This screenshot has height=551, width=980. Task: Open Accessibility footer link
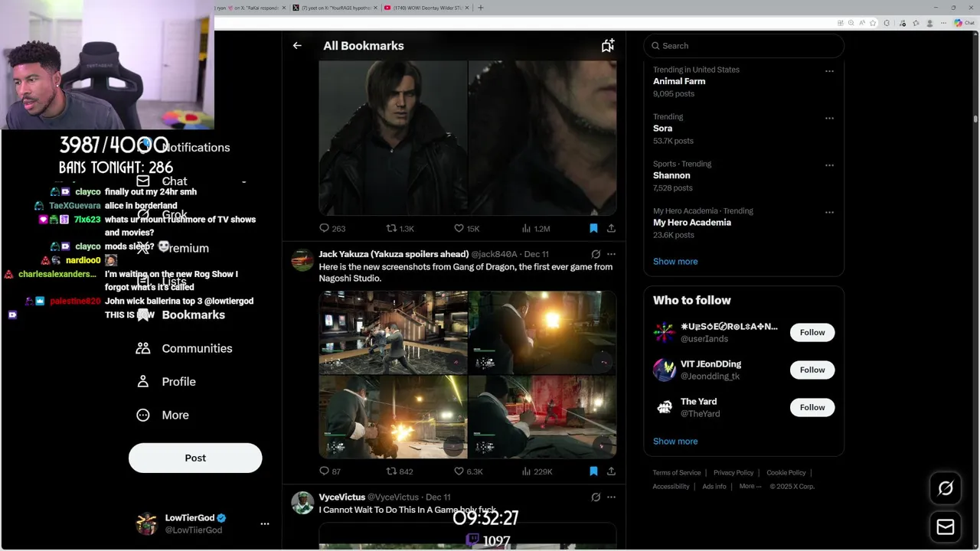coord(671,487)
